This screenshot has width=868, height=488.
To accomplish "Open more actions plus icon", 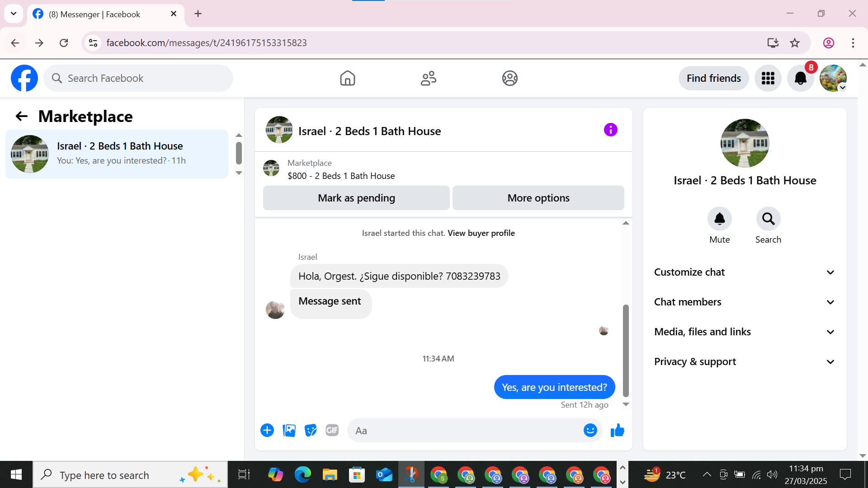I will coord(267,430).
